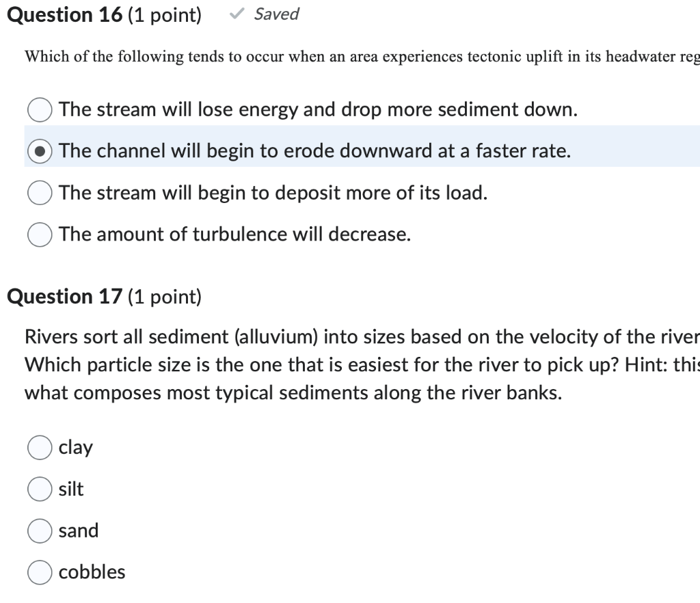This screenshot has height=603, width=700.
Task: Select 'The channel will begin to erode downward' option
Action: [x=40, y=151]
